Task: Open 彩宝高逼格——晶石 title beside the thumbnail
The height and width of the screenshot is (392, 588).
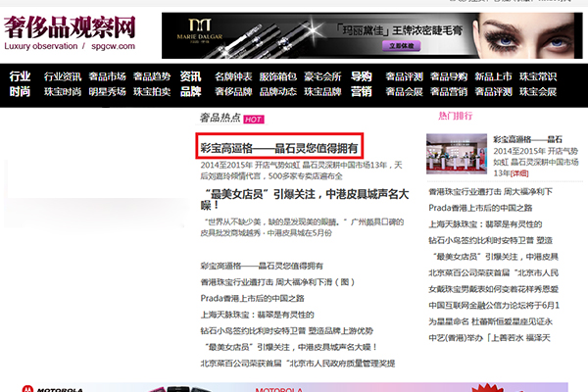Action: (527, 139)
